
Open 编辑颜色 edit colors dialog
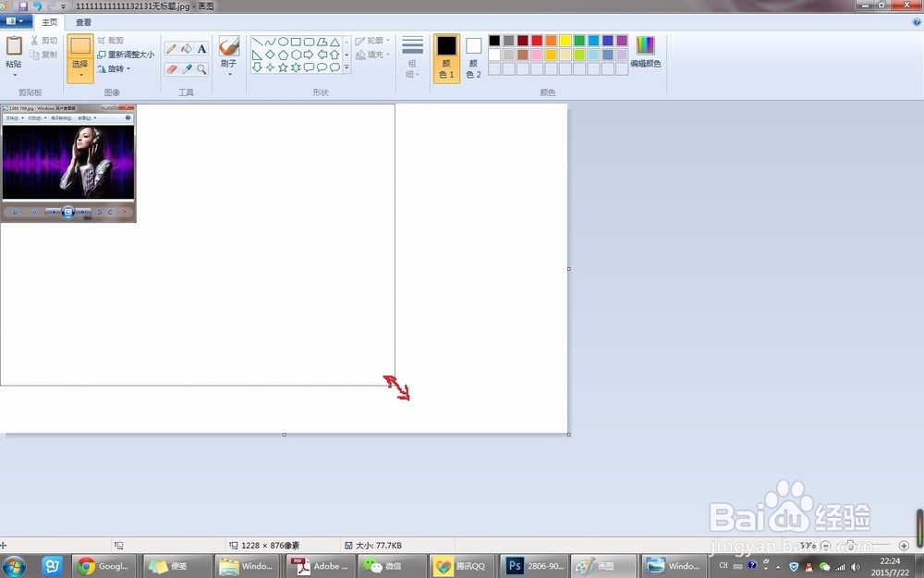click(646, 52)
